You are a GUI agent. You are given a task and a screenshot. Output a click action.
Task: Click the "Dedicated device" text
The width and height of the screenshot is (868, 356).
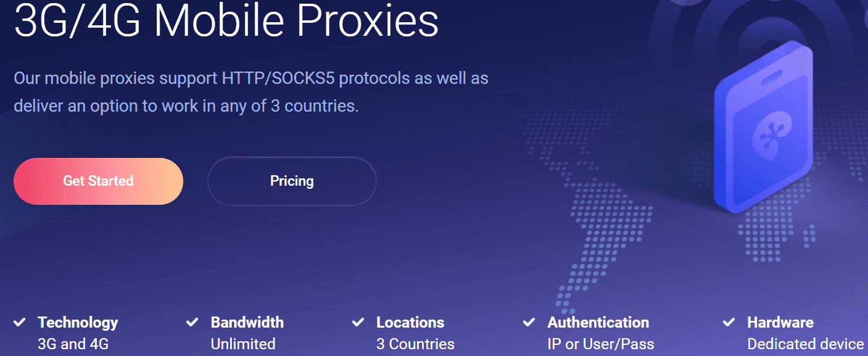[805, 344]
